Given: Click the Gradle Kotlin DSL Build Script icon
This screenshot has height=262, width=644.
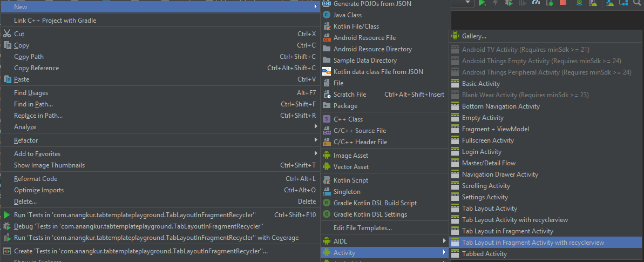Looking at the screenshot, I should click(x=327, y=203).
